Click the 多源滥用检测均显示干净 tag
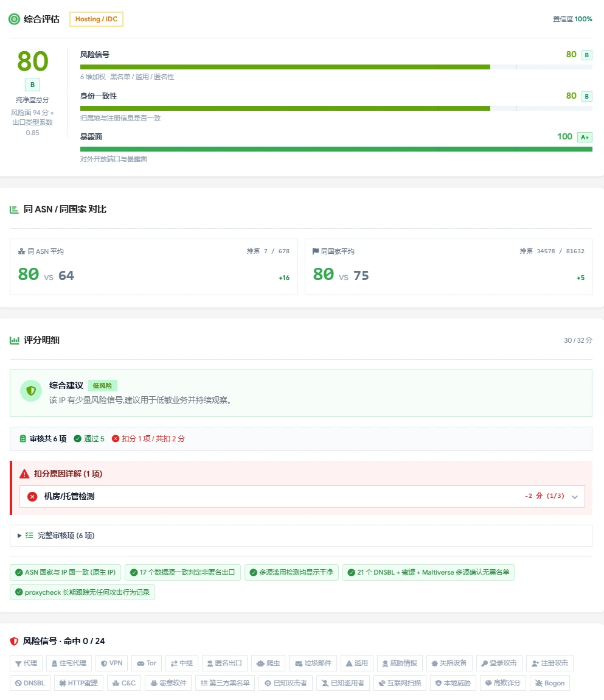Viewport: 604px width, 700px height. point(291,572)
